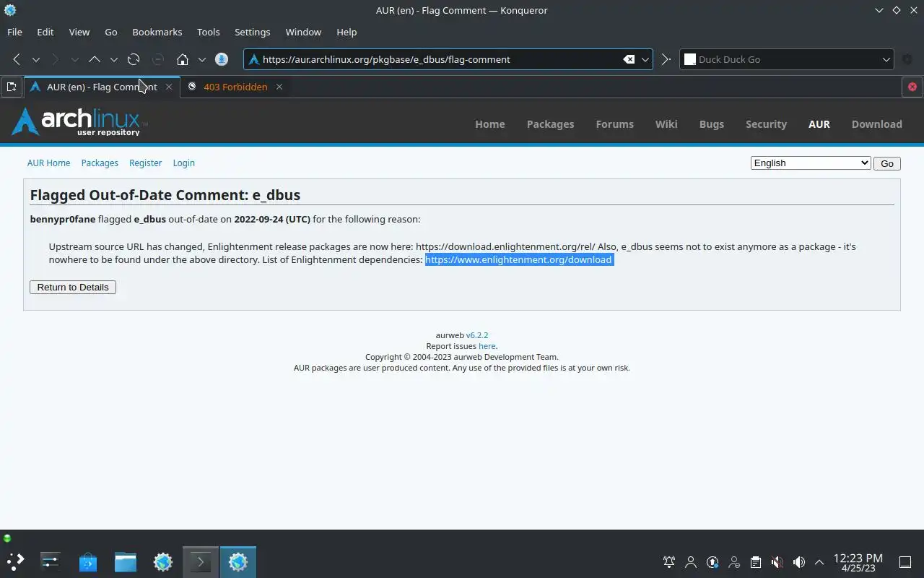The width and height of the screenshot is (924, 578).
Task: Click the Login link
Action: click(x=184, y=163)
